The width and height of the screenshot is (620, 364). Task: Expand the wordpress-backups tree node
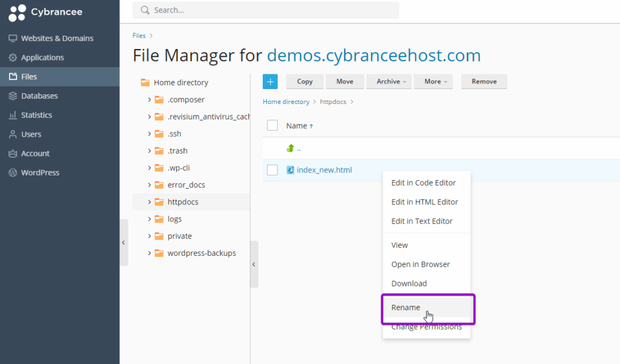click(149, 253)
